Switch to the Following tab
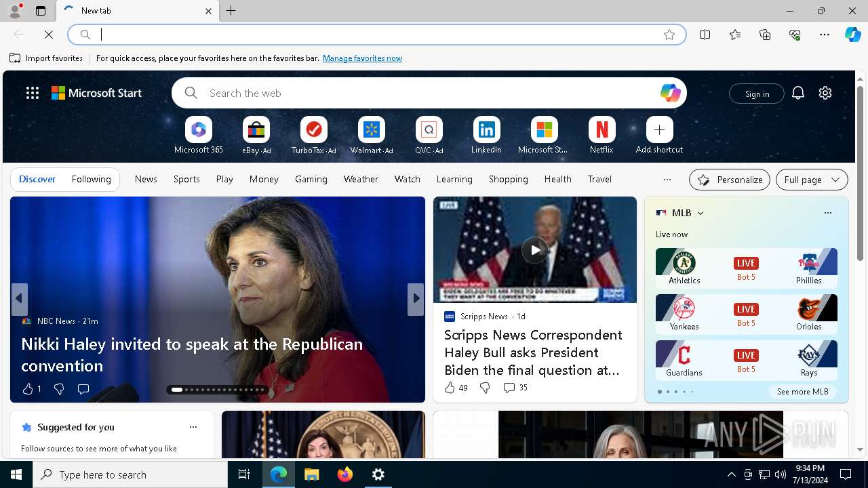868x488 pixels. pos(91,180)
